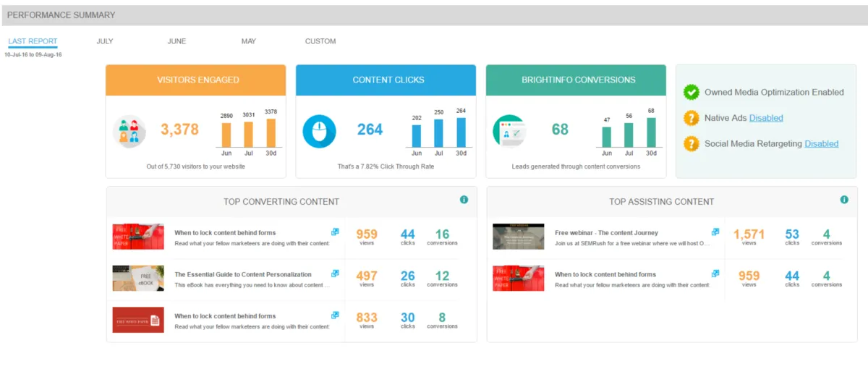Click the 3031 orange Jul bar
This screenshot has height=377, width=868.
249,135
